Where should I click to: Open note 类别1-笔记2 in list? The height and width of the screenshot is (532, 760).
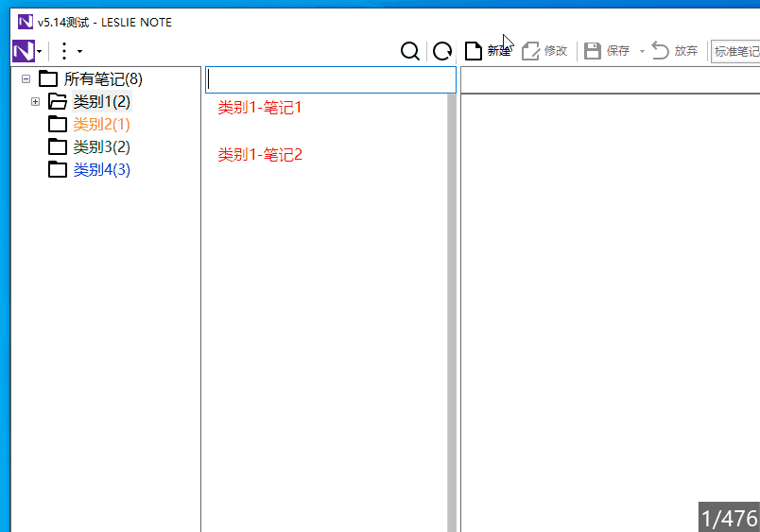pyautogui.click(x=260, y=155)
